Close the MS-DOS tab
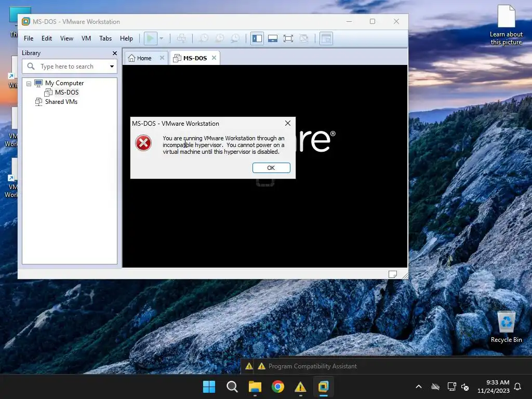This screenshot has height=399, width=532. [214, 58]
